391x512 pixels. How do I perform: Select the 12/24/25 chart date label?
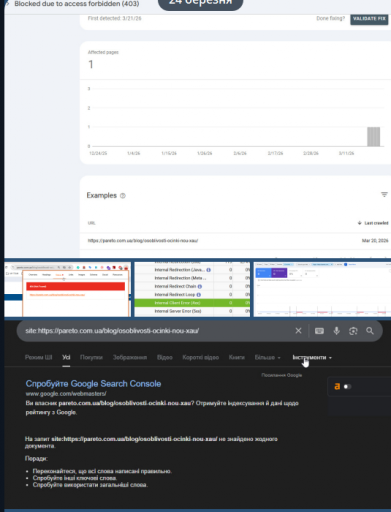98,153
